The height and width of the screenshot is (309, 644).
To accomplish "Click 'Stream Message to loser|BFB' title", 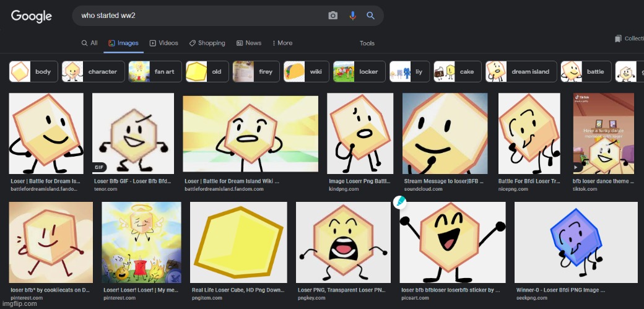I will coord(443,181).
